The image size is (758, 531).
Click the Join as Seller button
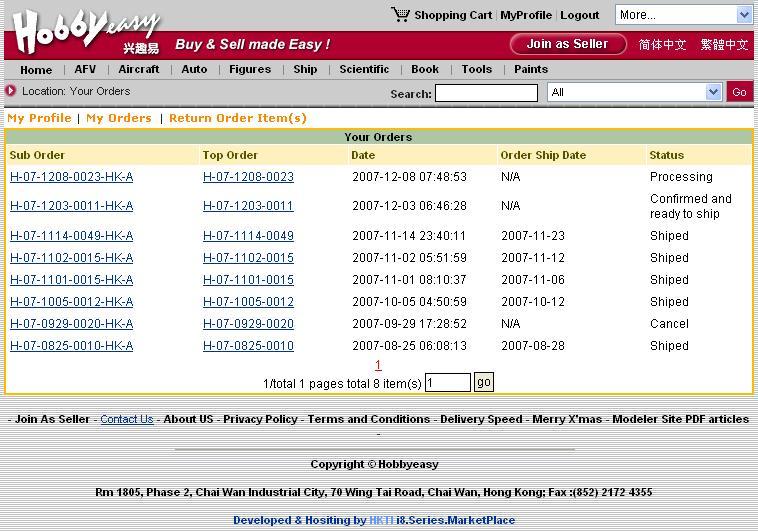click(x=567, y=44)
